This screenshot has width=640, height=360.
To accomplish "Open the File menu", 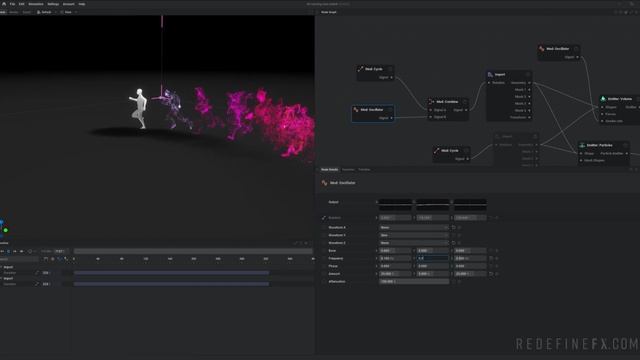I will pyautogui.click(x=12, y=4).
